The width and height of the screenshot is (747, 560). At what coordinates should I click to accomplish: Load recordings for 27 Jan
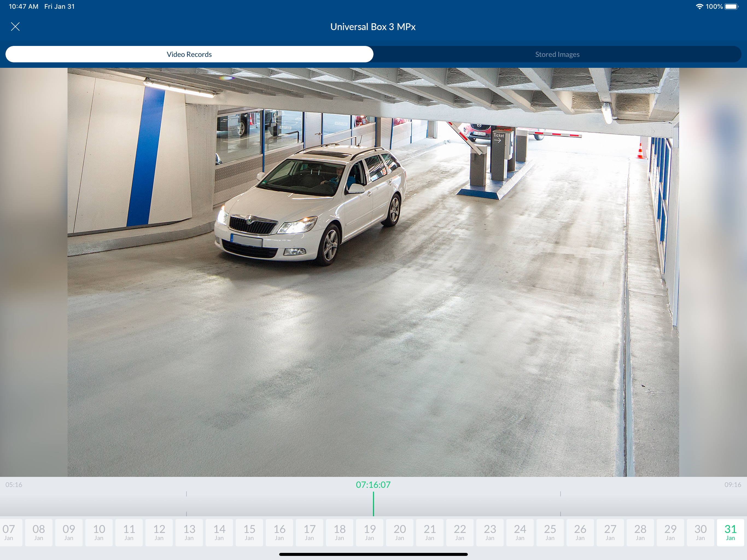coord(610,532)
